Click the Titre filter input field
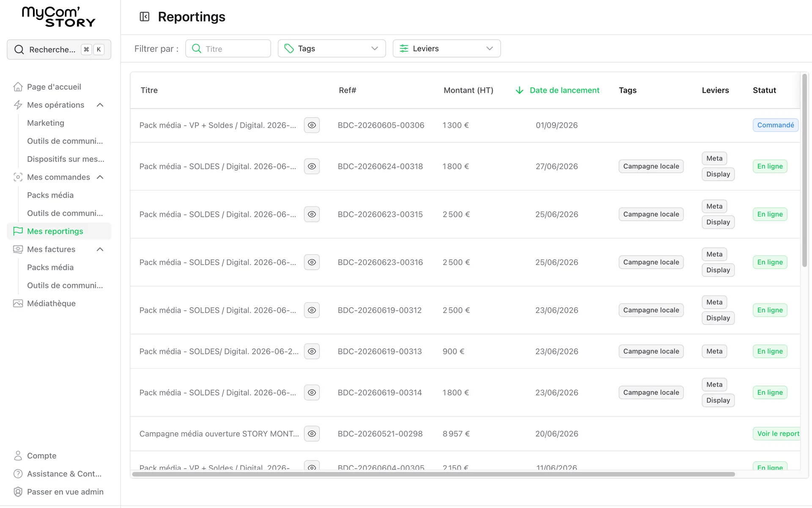The height and width of the screenshot is (508, 812). (228, 48)
